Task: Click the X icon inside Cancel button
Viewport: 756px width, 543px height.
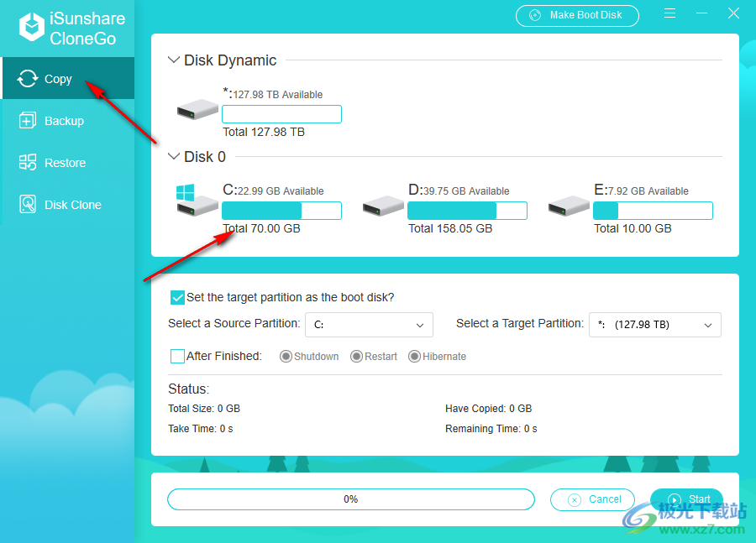Action: tap(575, 500)
